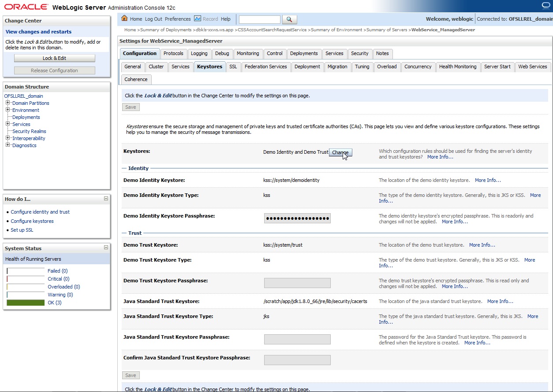Screen dimensions: 553x392
Task: Click Demo Trust Keystore Passphrase field
Action: click(297, 283)
